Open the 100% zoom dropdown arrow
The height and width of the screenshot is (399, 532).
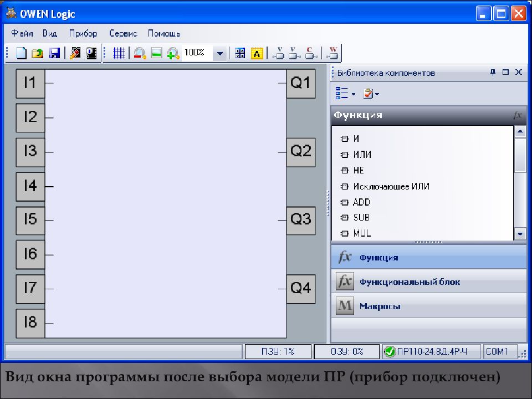pyautogui.click(x=220, y=53)
